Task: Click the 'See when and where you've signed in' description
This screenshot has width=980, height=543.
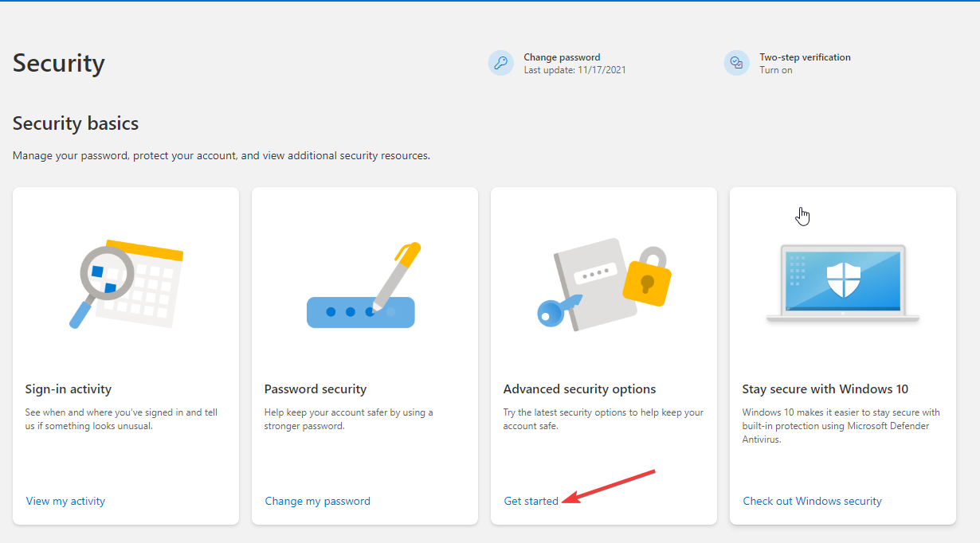Action: coord(121,419)
